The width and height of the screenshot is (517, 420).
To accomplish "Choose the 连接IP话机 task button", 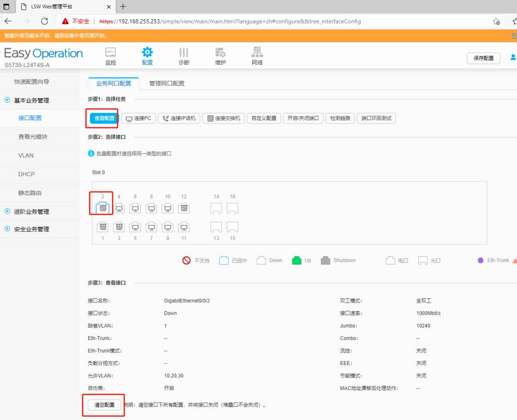I will (179, 118).
